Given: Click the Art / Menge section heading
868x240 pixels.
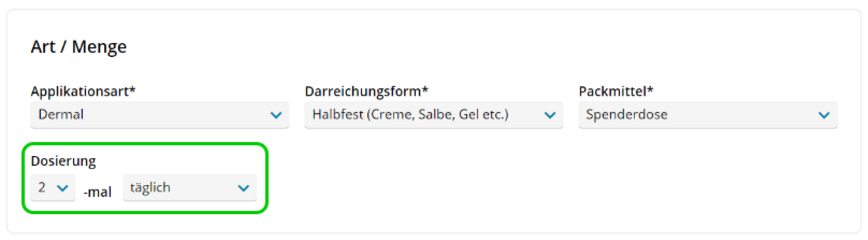Looking at the screenshot, I should coord(79,47).
